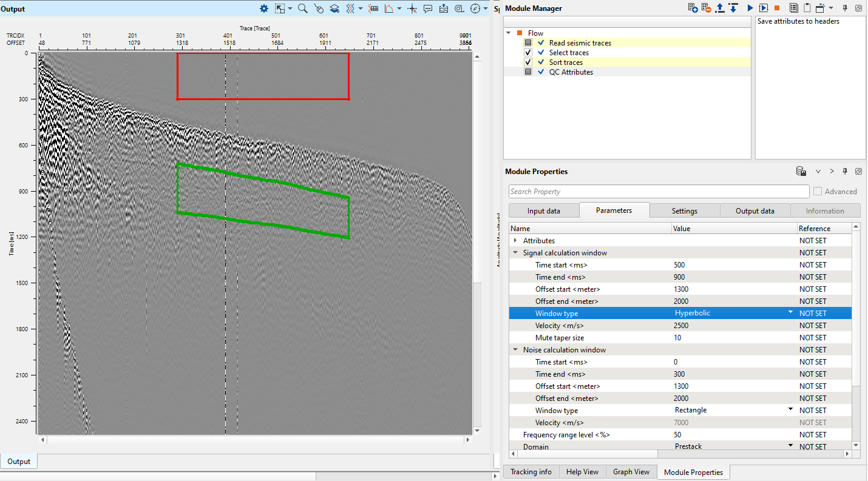Select the QC Attributes module
This screenshot has height=481, width=868.
coord(571,72)
